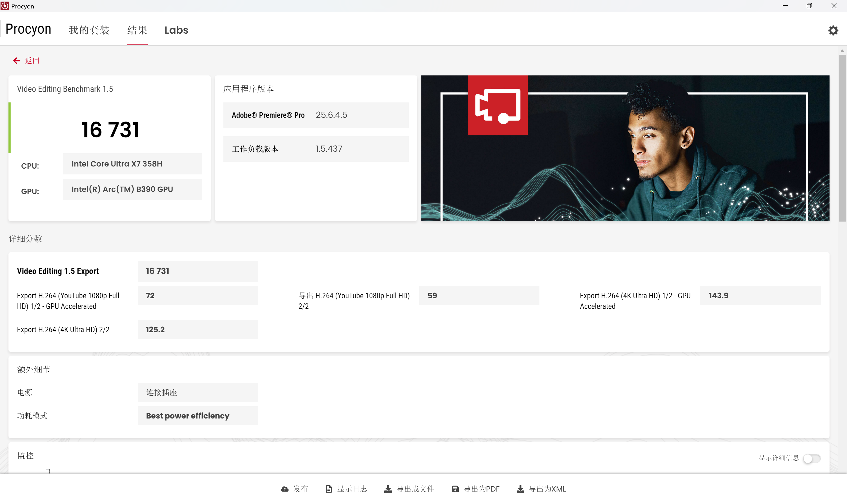This screenshot has width=847, height=504.
Task: Click the cloud publish icon
Action: point(285,489)
